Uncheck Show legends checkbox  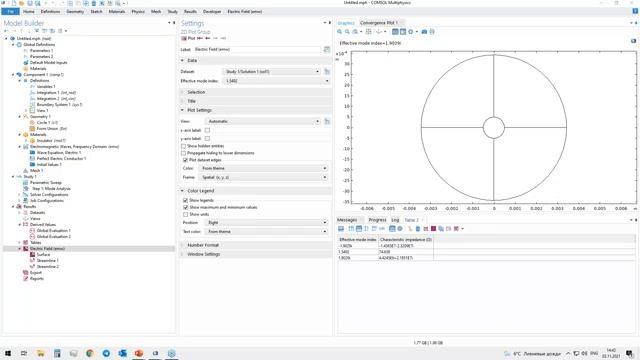click(185, 200)
